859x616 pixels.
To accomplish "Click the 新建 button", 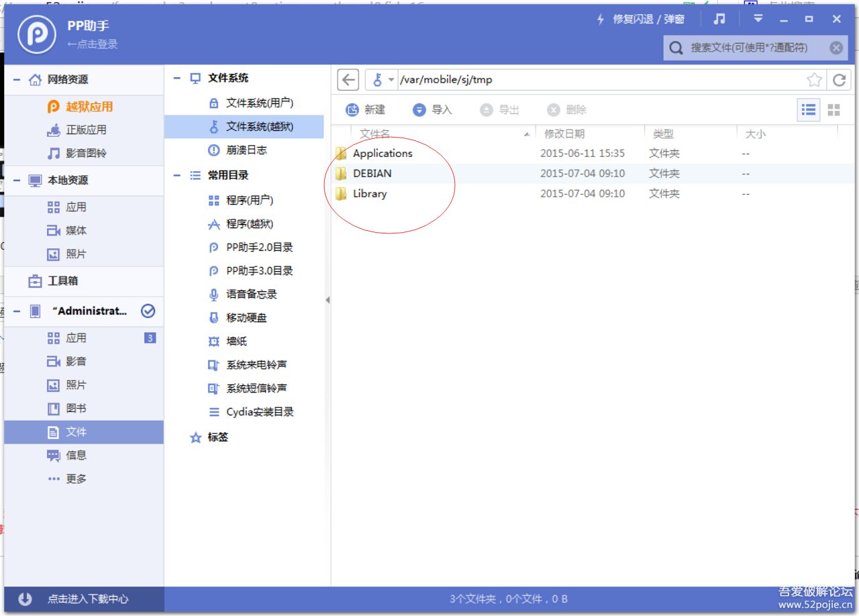I will [x=366, y=110].
